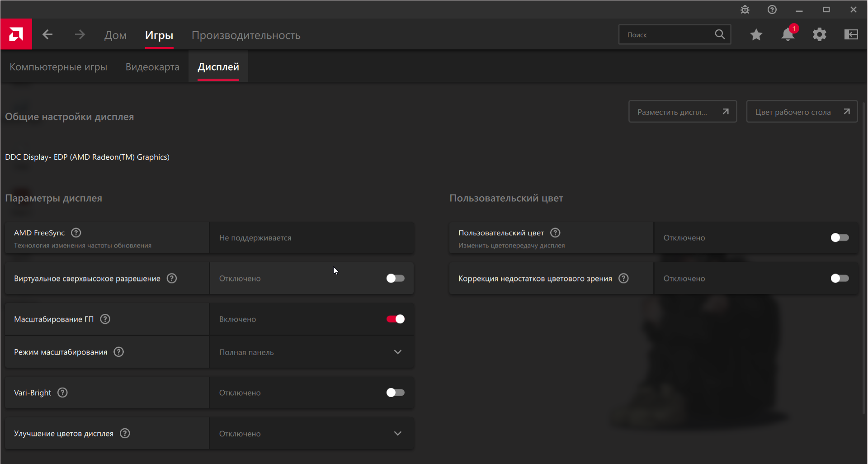The image size is (868, 464).
Task: Show help for AMD FreeSync
Action: pyautogui.click(x=76, y=232)
